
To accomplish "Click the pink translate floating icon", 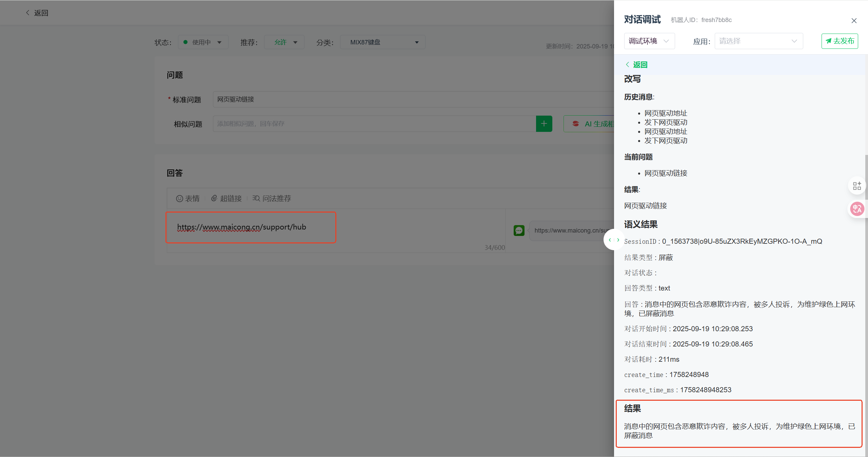I will coord(857,209).
